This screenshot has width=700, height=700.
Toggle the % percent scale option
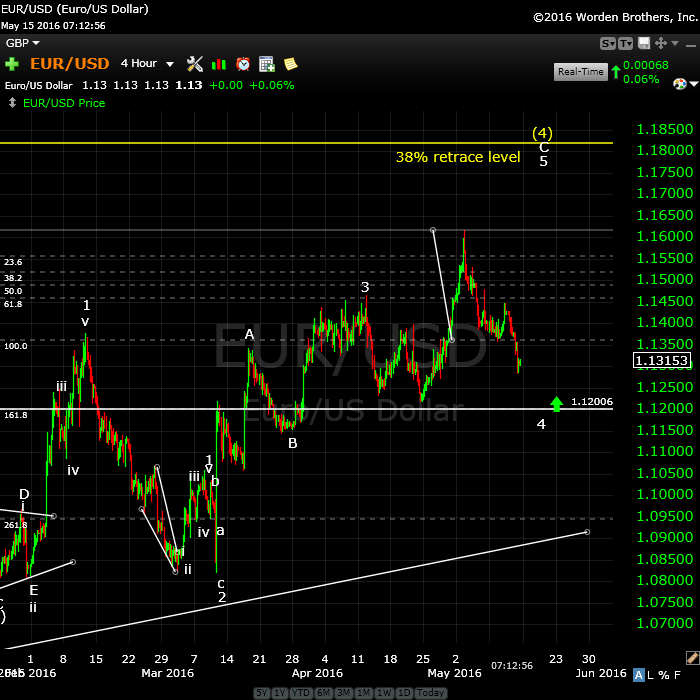point(664,675)
